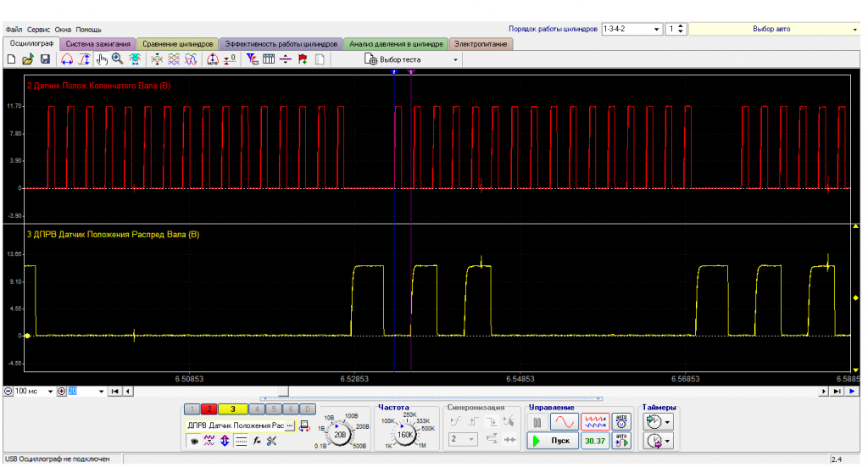Click the pause button in Управление
Screen dimensions: 868x467
tap(537, 423)
